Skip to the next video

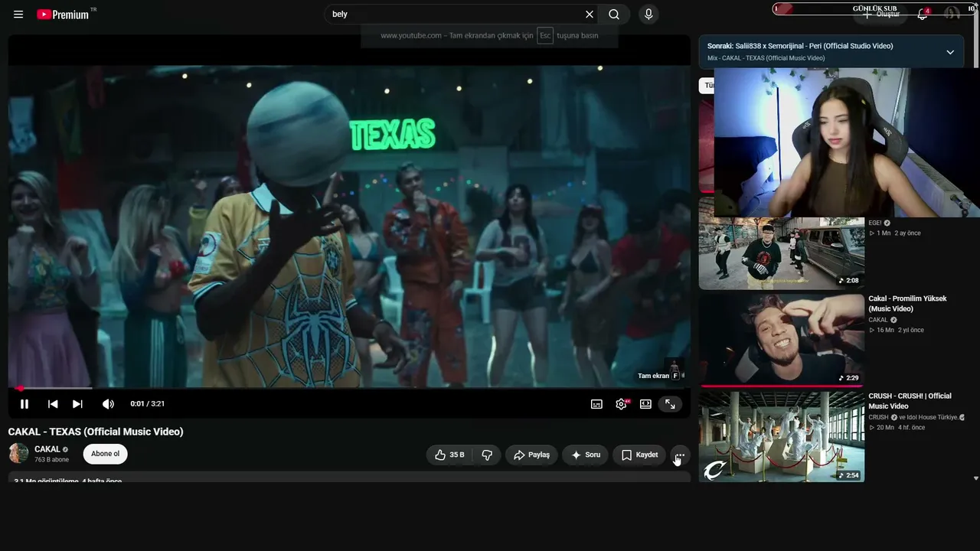77,404
